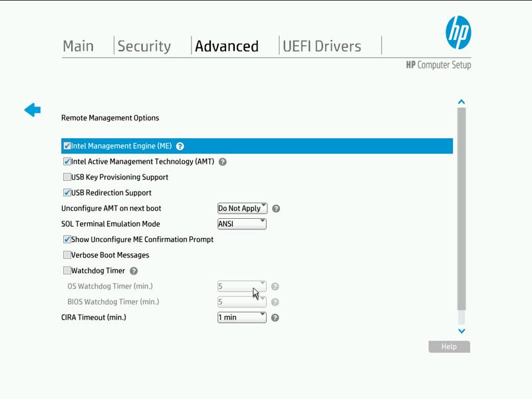
Task: Click help icon next to Intel Management Engine
Action: click(x=180, y=146)
